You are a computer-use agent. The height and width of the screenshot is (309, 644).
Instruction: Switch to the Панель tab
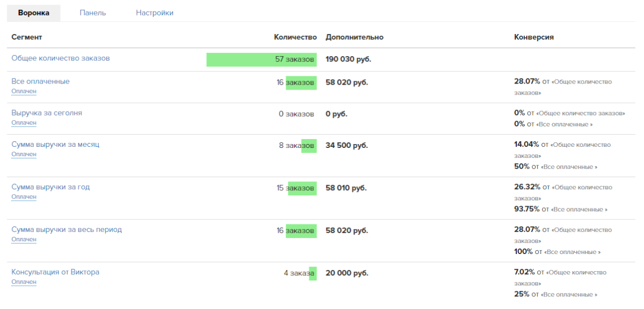[x=92, y=13]
